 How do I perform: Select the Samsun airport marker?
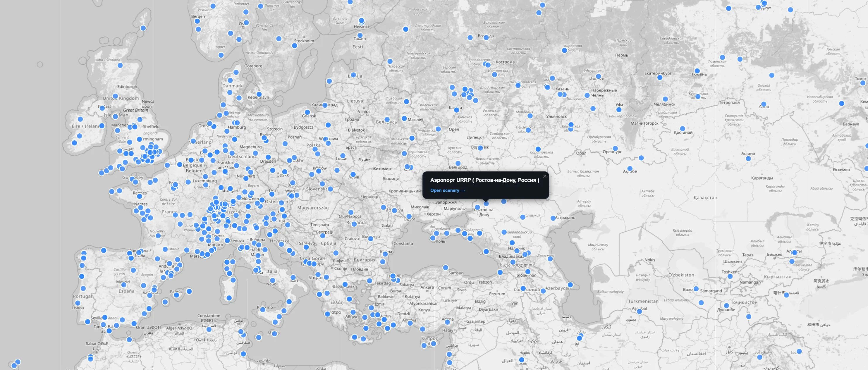tap(446, 268)
